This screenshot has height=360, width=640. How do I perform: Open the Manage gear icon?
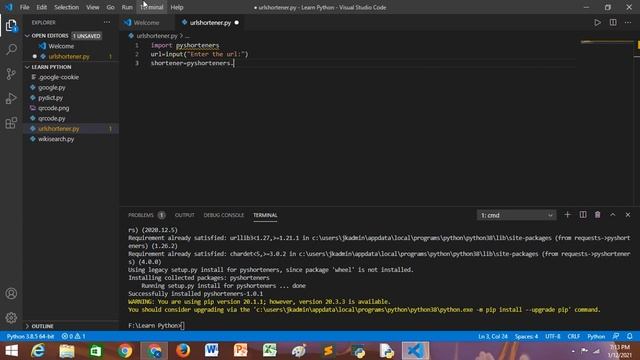point(11,318)
